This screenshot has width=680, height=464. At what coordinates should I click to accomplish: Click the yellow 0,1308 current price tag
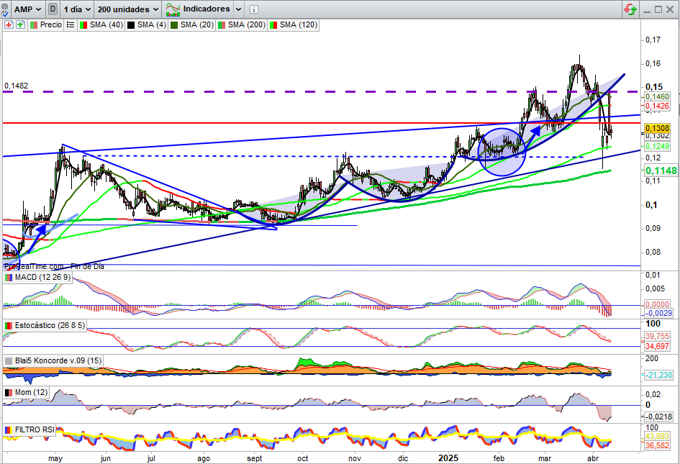657,128
